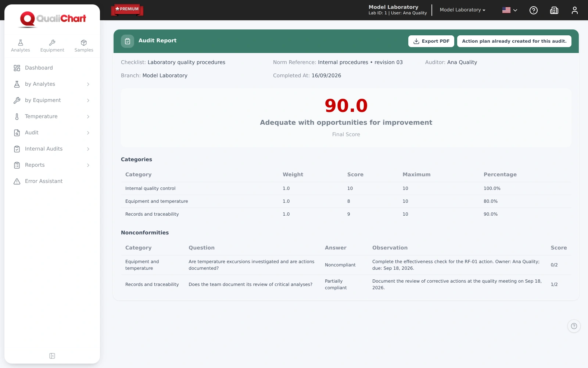Collapse the sidebar panel
Screen dimensions: 588x368
point(52,356)
